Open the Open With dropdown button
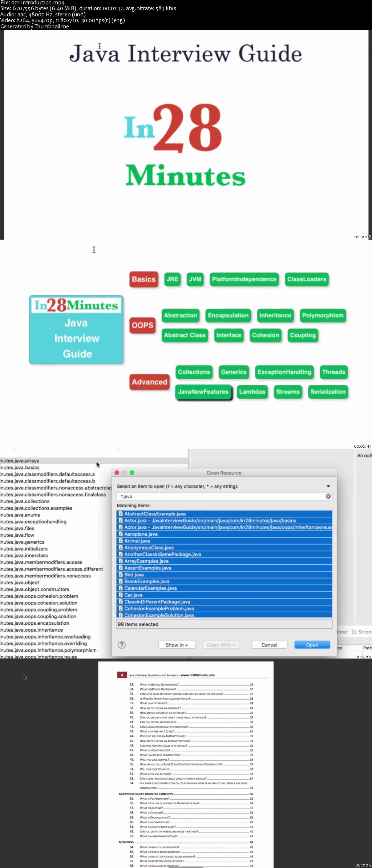The width and height of the screenshot is (372, 868). point(221,645)
